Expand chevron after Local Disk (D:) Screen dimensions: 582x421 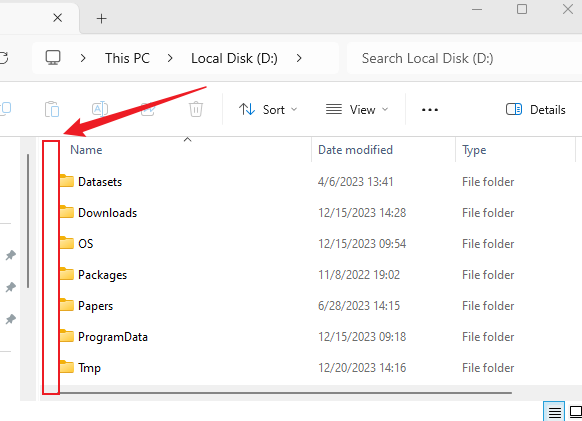click(x=299, y=58)
